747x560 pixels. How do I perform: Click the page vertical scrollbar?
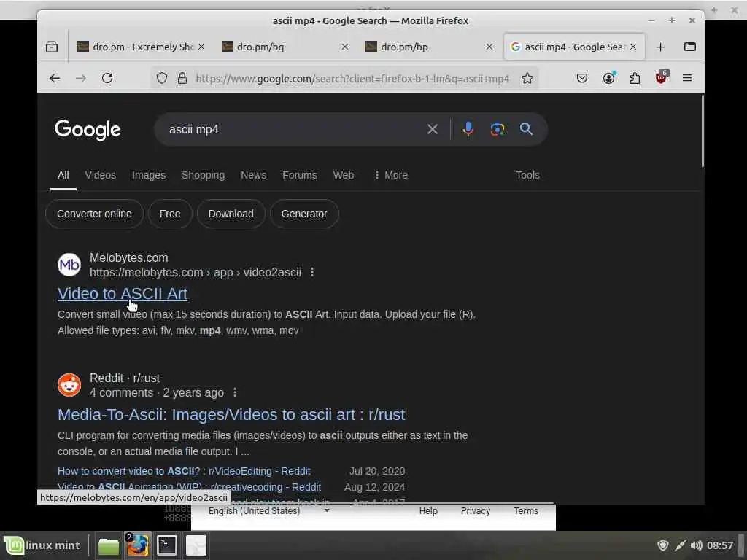702,131
